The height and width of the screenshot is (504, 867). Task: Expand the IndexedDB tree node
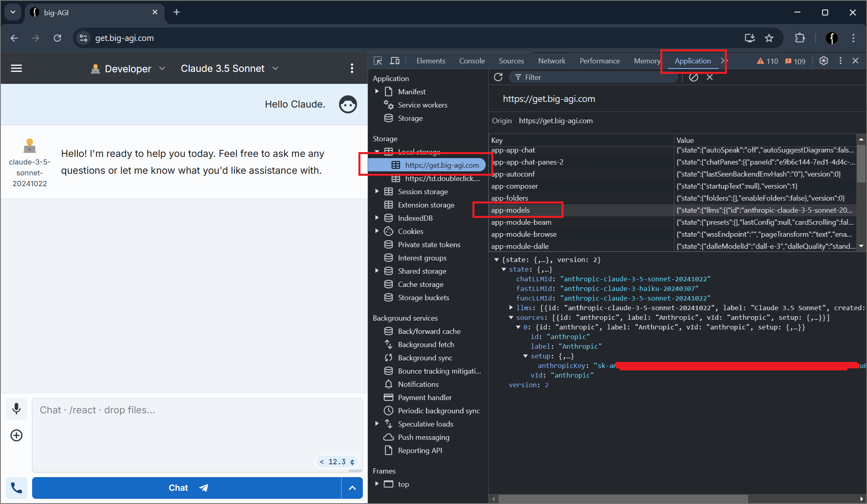377,218
